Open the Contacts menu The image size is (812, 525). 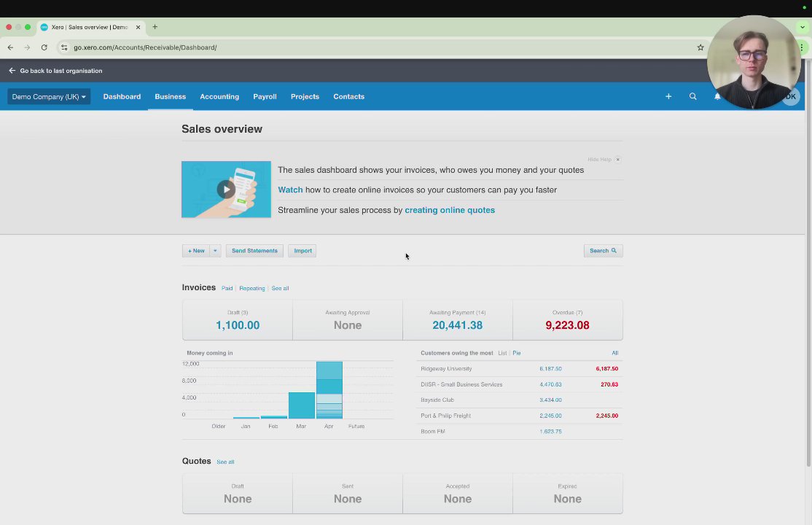(349, 96)
